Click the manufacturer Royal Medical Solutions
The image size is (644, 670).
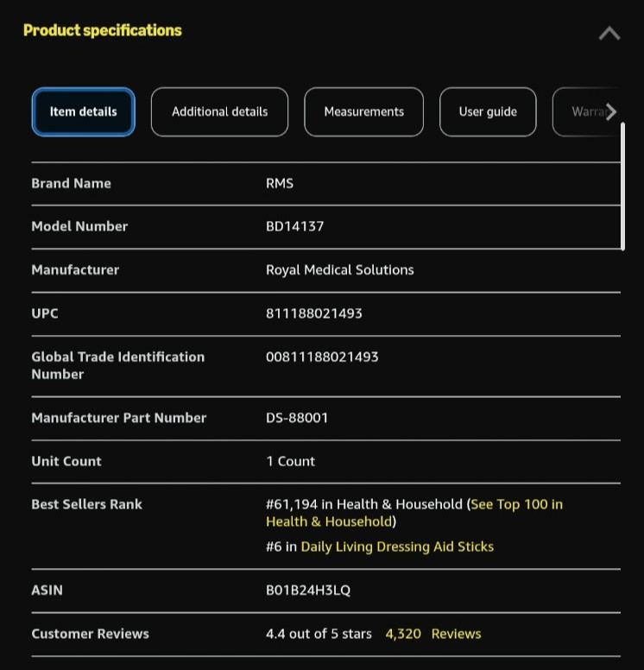pos(340,270)
